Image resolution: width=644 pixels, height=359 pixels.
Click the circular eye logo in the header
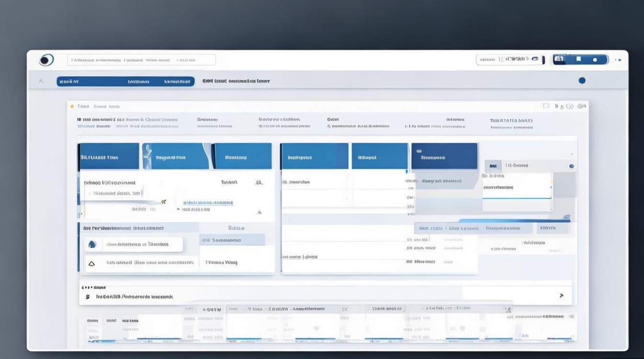(x=46, y=60)
